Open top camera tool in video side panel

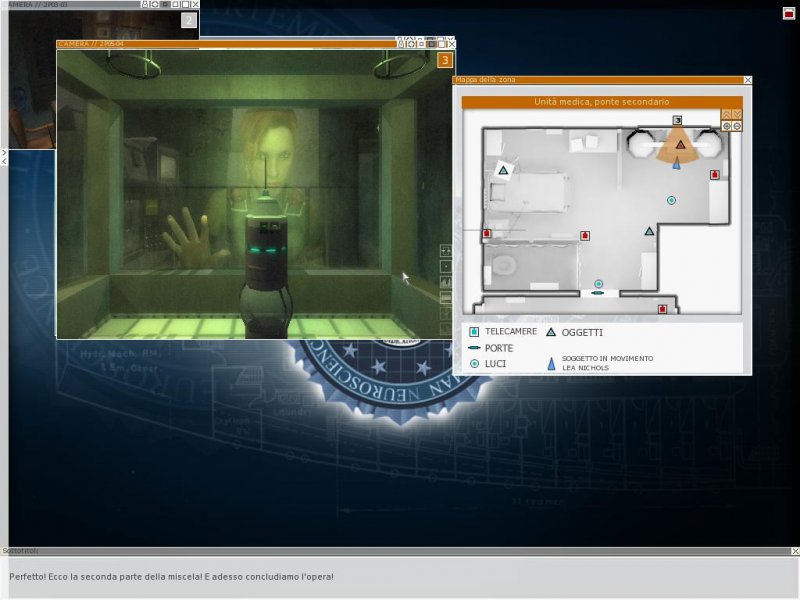coord(446,251)
